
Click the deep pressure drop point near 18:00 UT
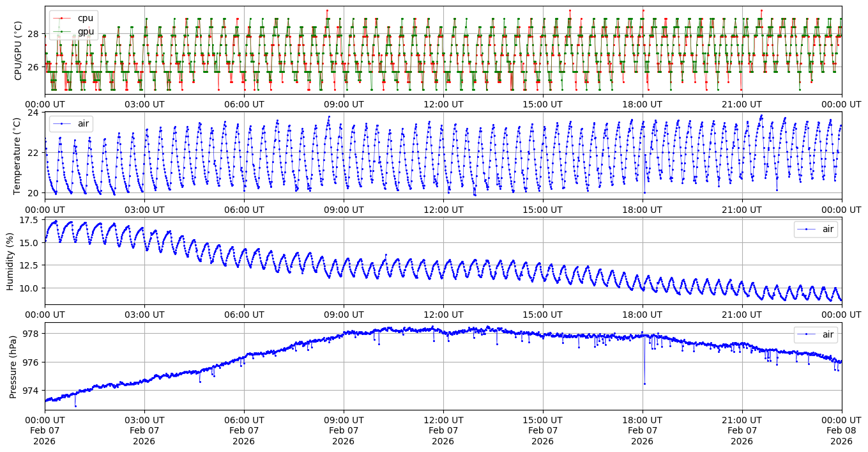click(x=644, y=384)
